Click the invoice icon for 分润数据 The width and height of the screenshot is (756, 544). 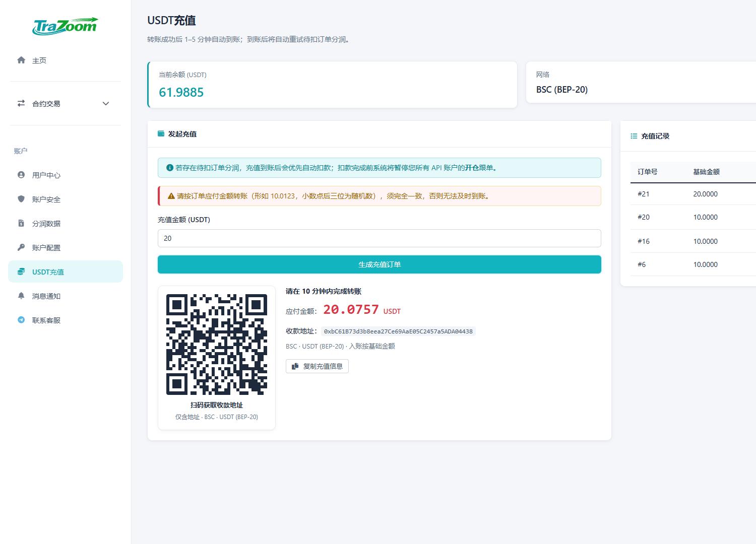[x=21, y=223]
